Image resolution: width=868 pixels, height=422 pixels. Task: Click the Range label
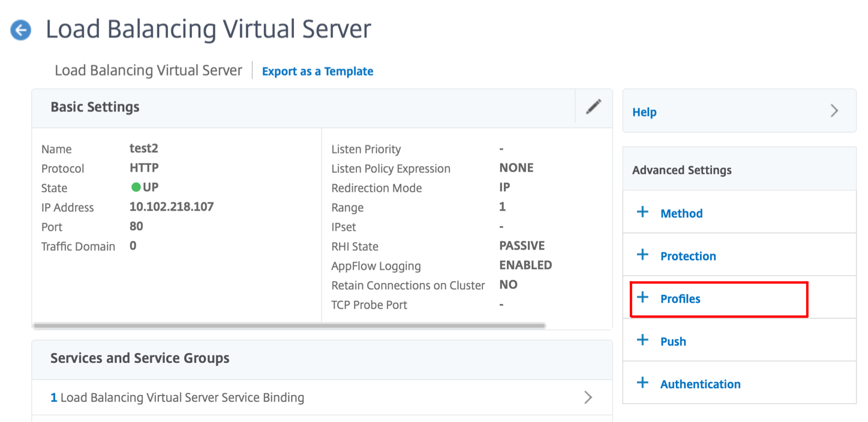[347, 207]
